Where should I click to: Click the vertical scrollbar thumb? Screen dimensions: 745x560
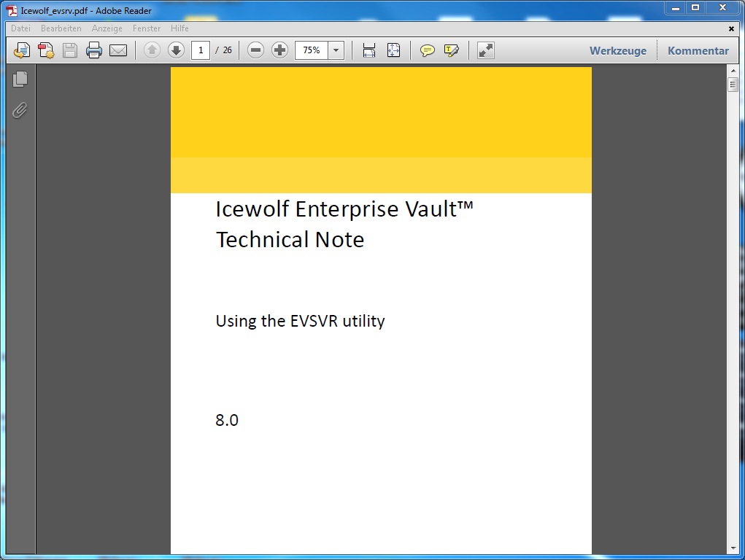point(733,85)
